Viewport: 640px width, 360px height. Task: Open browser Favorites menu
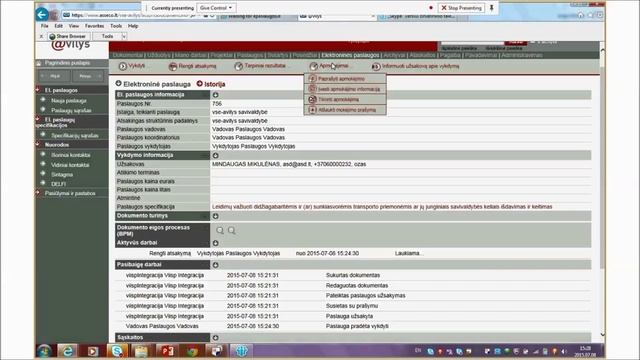tap(94, 26)
